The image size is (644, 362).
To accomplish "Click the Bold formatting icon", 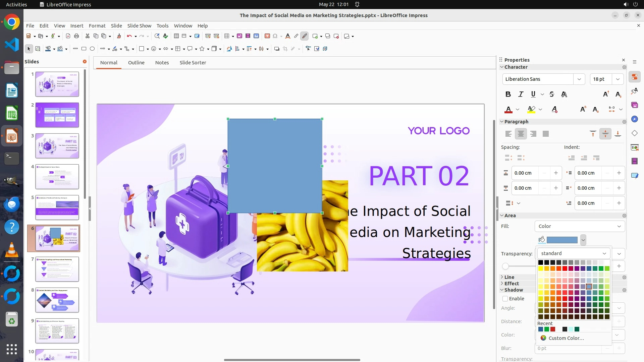I will click(508, 94).
